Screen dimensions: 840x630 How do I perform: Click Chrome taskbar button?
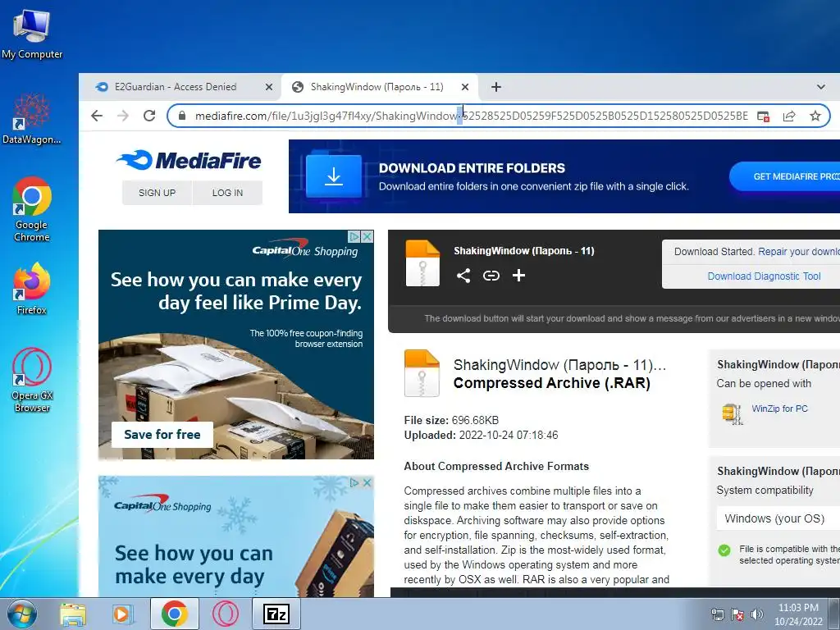coord(175,614)
